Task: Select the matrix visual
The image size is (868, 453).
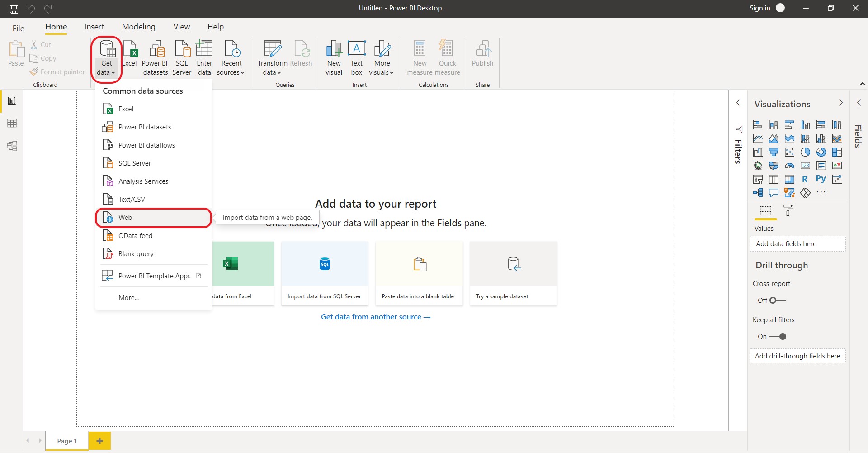Action: pyautogui.click(x=790, y=179)
